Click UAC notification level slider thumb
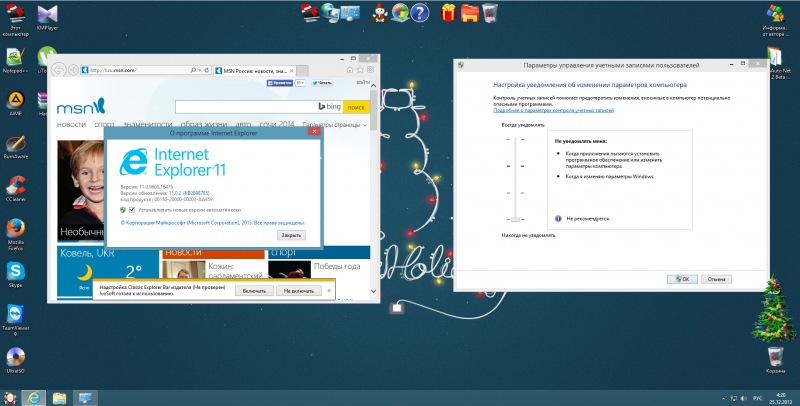 click(515, 219)
